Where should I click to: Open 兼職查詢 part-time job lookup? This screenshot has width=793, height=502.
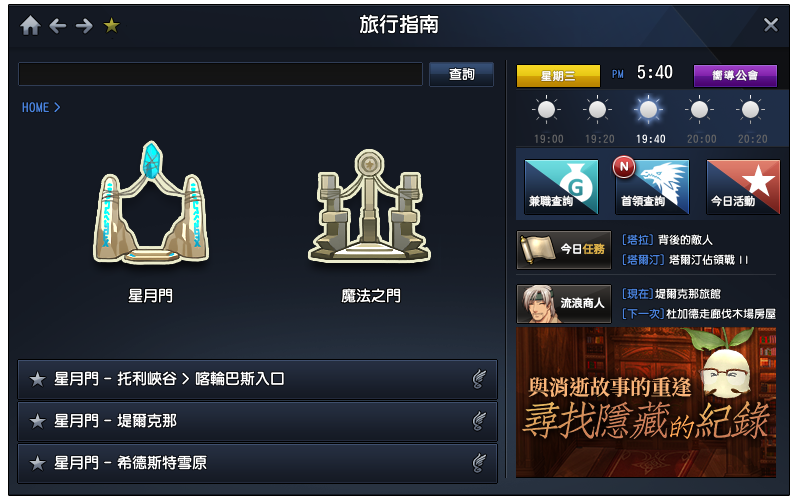click(561, 187)
